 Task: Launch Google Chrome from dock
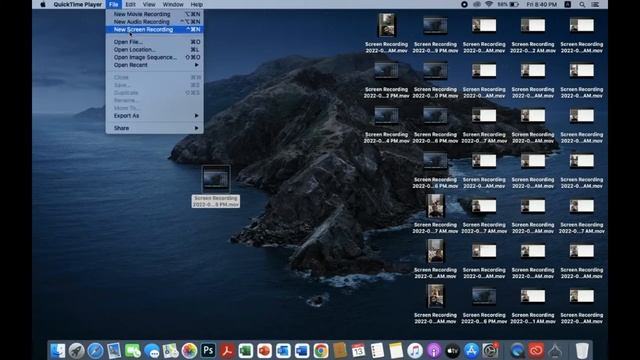pos(321,351)
